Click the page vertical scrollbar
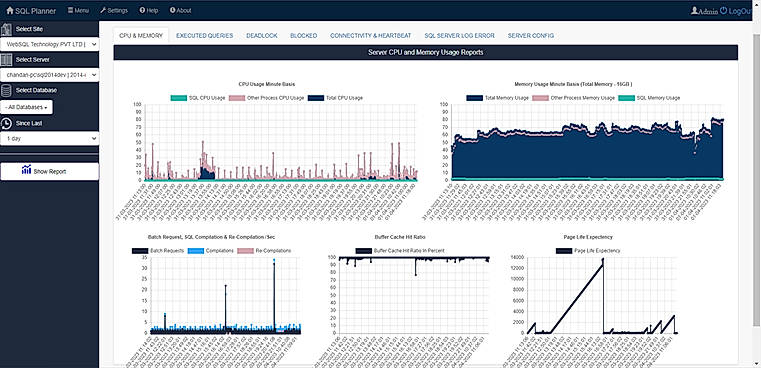This screenshot has width=761, height=368. point(757,180)
